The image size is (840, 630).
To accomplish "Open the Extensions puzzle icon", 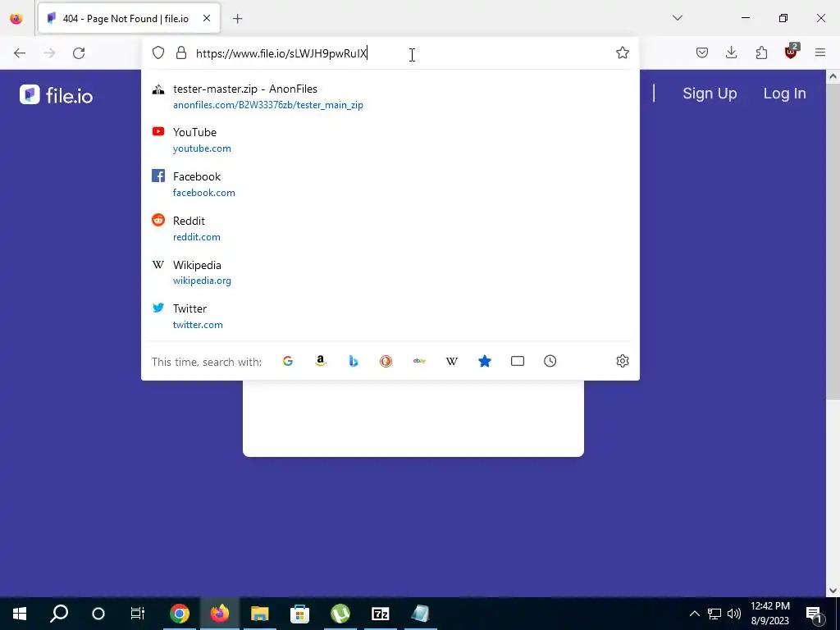I will click(761, 52).
